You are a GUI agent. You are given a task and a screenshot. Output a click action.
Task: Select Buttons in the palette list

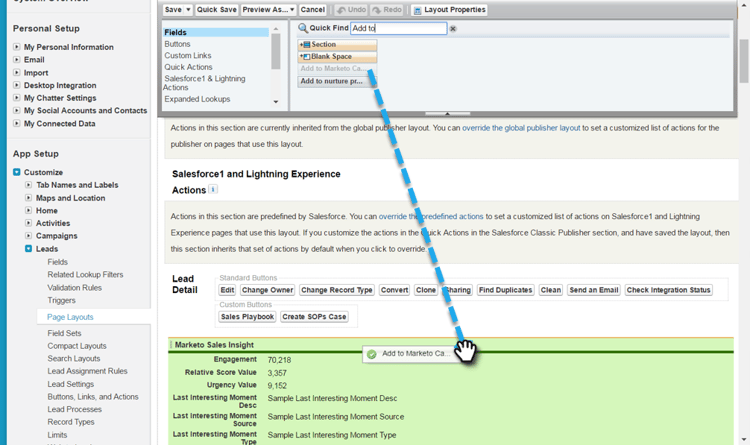point(177,44)
